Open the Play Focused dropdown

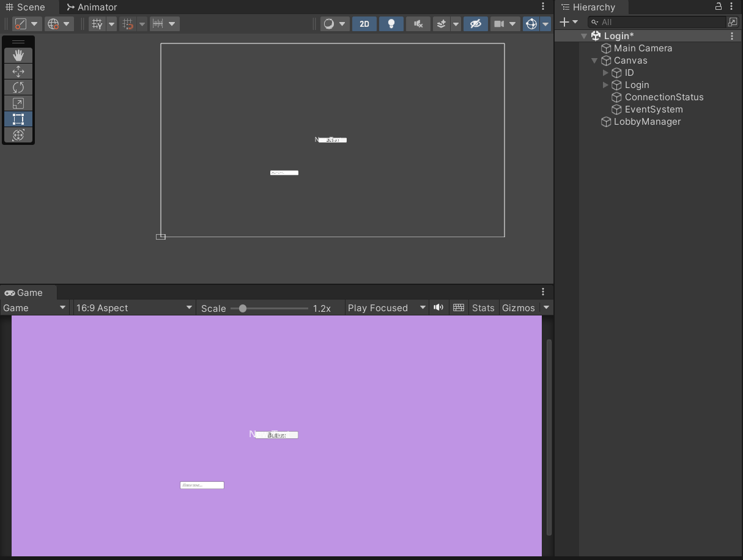[x=386, y=308]
